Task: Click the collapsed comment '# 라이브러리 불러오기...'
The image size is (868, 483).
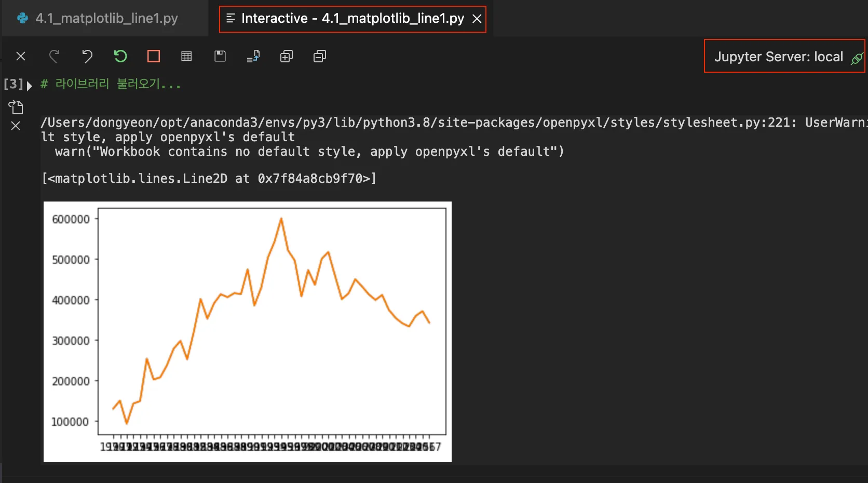Action: click(x=111, y=84)
